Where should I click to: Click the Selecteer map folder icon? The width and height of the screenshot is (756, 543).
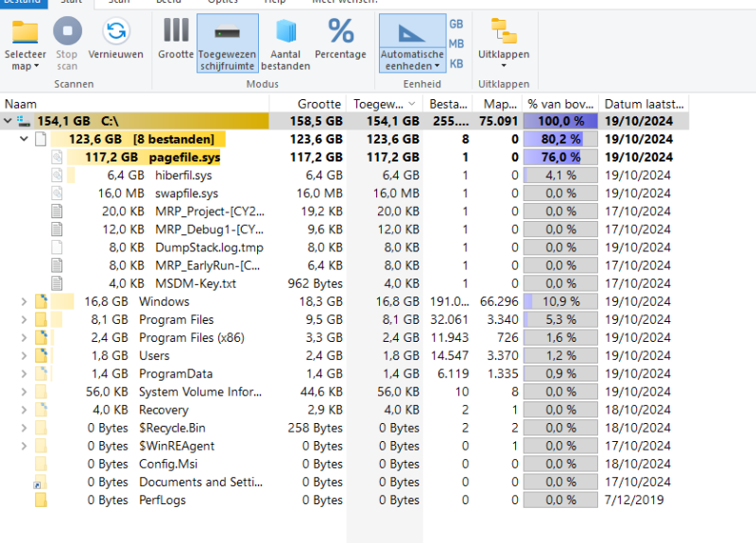[25, 32]
